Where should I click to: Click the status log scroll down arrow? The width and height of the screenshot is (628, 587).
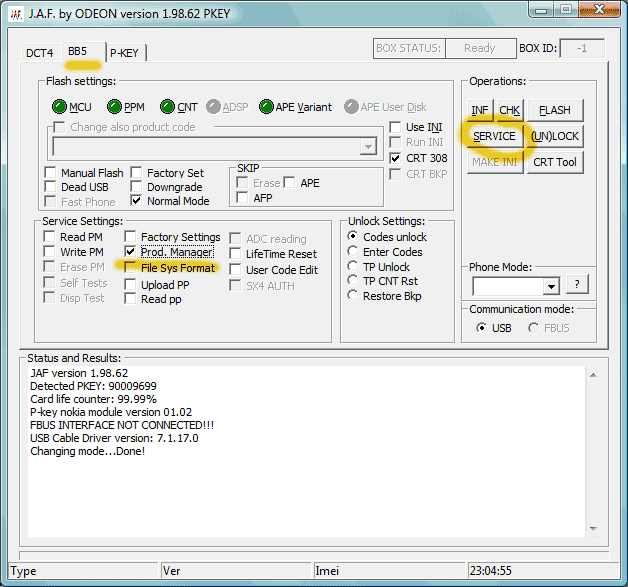(x=594, y=529)
